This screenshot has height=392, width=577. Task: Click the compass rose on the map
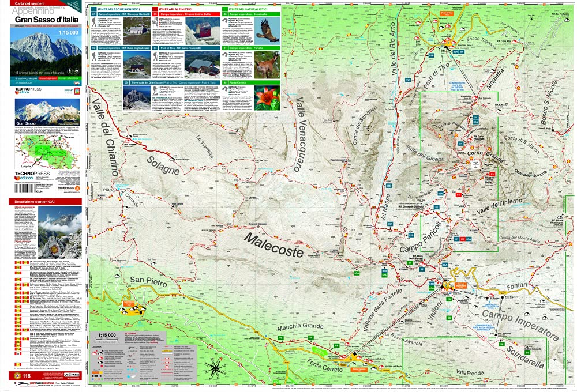coord(216,368)
